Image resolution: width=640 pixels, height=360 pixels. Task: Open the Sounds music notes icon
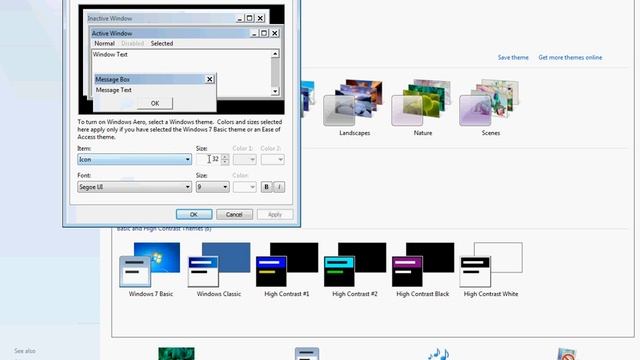click(439, 354)
